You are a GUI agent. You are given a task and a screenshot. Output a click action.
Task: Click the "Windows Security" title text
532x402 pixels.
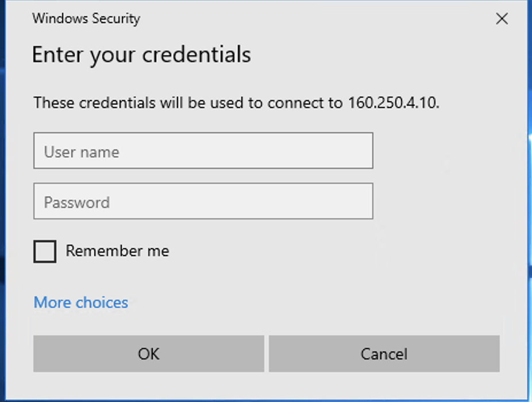point(86,18)
